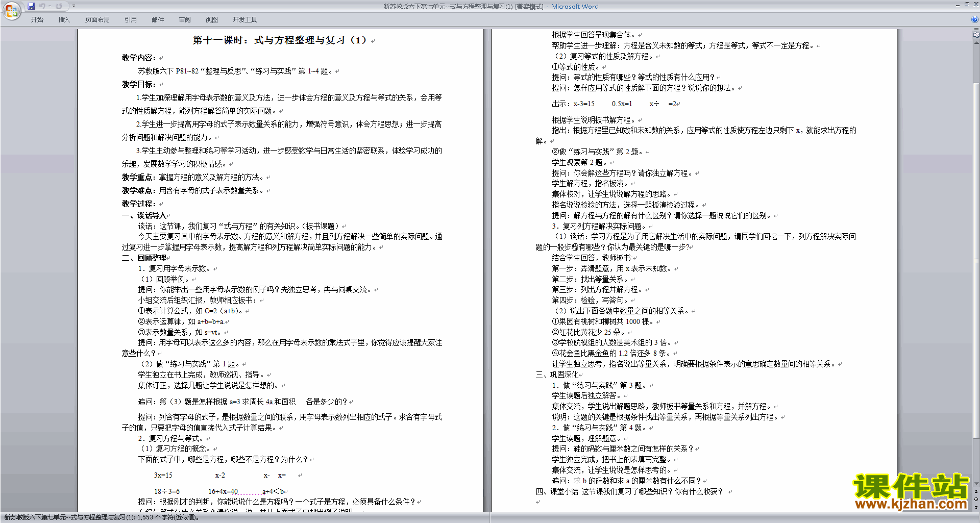Click the line 2．复习方程与等式
The width and height of the screenshot is (980, 523).
[x=171, y=438]
